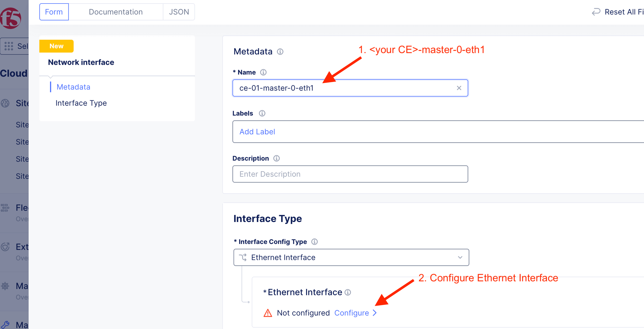
Task: Click the F5 logo icon
Action: coord(10,18)
